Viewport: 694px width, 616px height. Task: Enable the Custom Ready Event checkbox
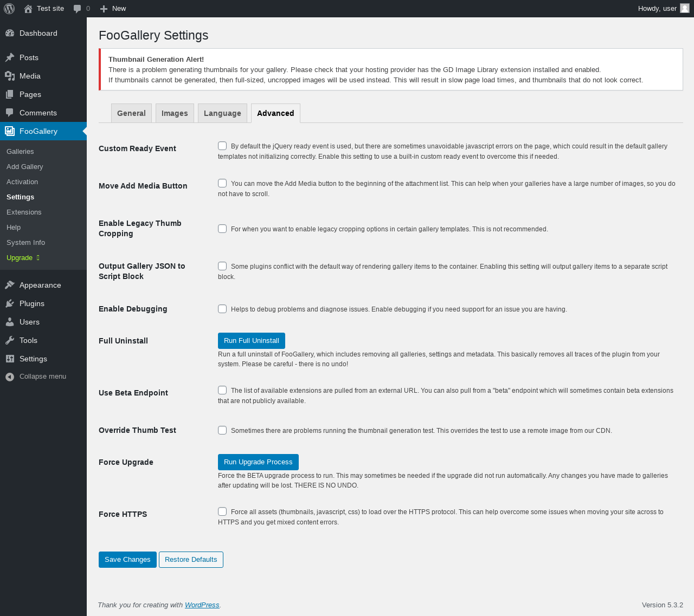point(222,146)
